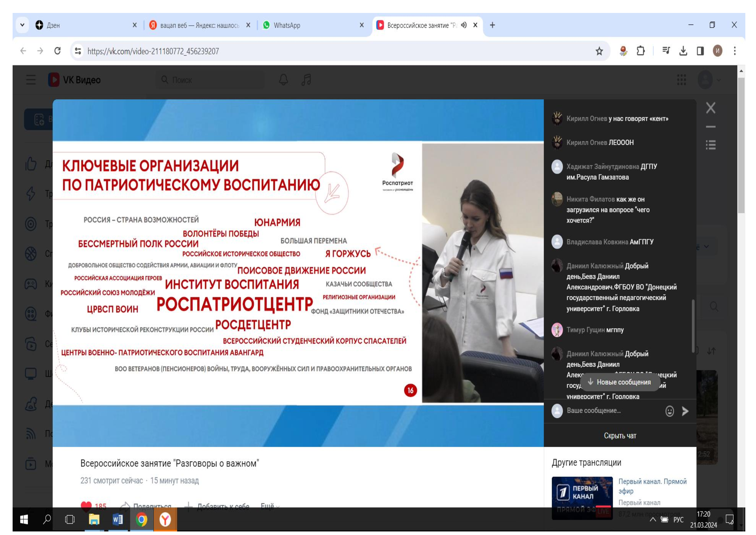This screenshot has width=756, height=535.
Task: Expand the Chrome tab search dropdown
Action: pyautogui.click(x=22, y=25)
